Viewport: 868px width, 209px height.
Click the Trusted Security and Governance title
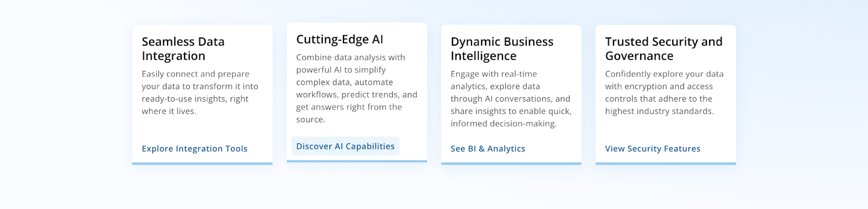click(663, 49)
